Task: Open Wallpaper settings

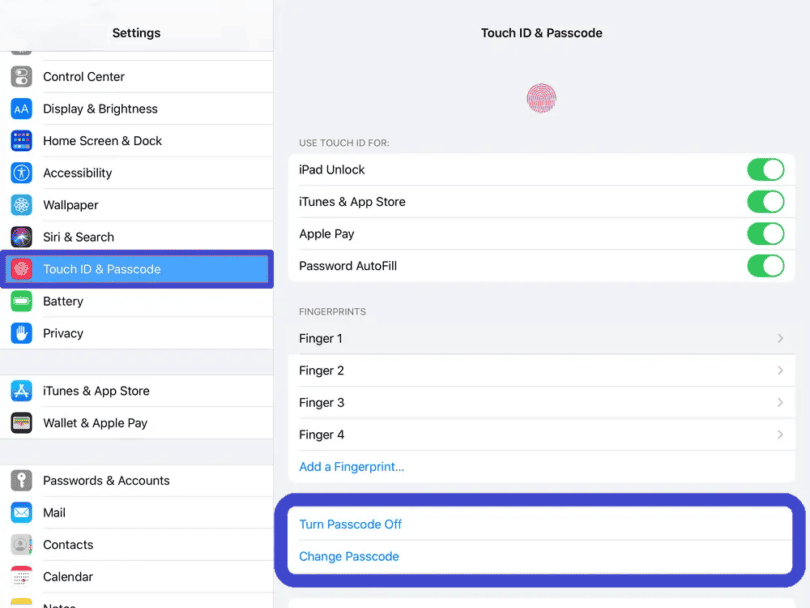Action: pyautogui.click(x=136, y=205)
